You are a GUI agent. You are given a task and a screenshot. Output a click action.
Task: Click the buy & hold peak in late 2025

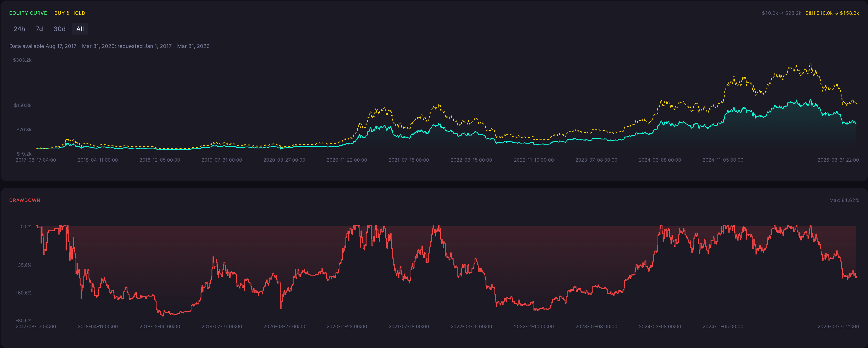pos(810,64)
